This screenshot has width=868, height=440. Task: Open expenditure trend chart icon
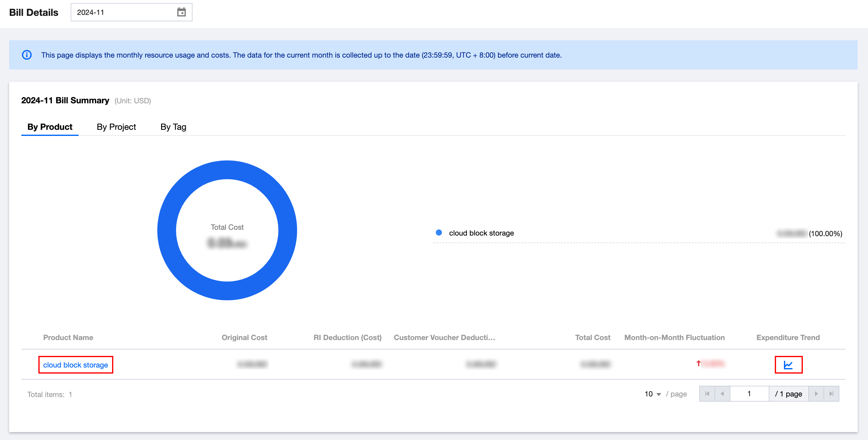click(788, 364)
